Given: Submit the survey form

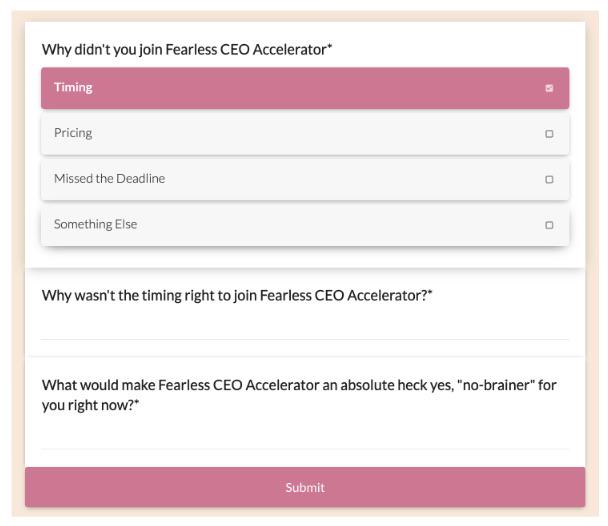Looking at the screenshot, I should [304, 487].
